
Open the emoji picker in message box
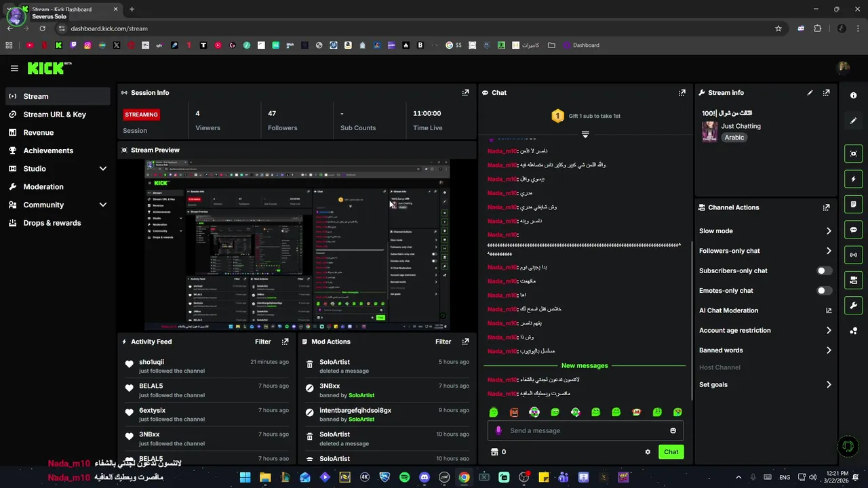673,430
